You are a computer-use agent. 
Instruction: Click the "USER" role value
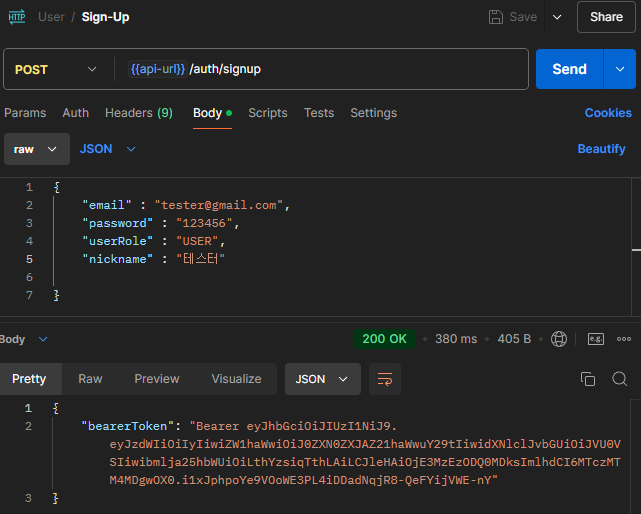coord(197,241)
